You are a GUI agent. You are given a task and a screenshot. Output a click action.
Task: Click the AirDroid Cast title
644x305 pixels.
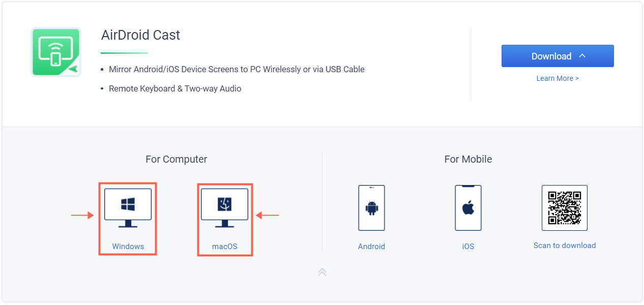click(x=140, y=35)
